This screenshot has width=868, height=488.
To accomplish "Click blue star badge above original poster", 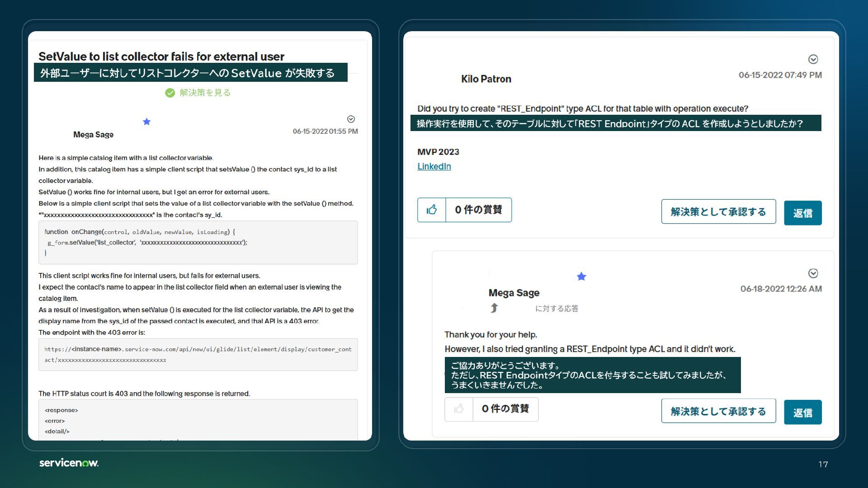I will pyautogui.click(x=146, y=122).
